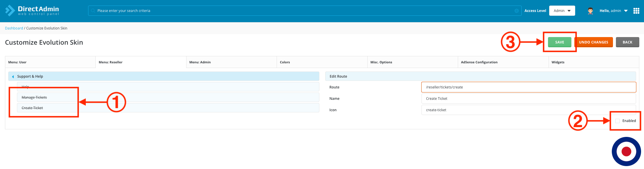Select the Create Ticket menu entry
Image resolution: width=644 pixels, height=169 pixels.
pyautogui.click(x=32, y=108)
